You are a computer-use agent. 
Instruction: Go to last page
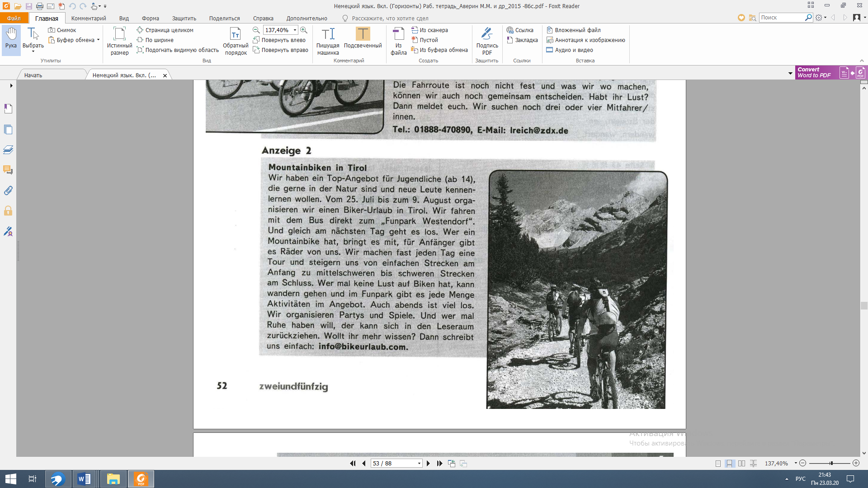pyautogui.click(x=439, y=463)
